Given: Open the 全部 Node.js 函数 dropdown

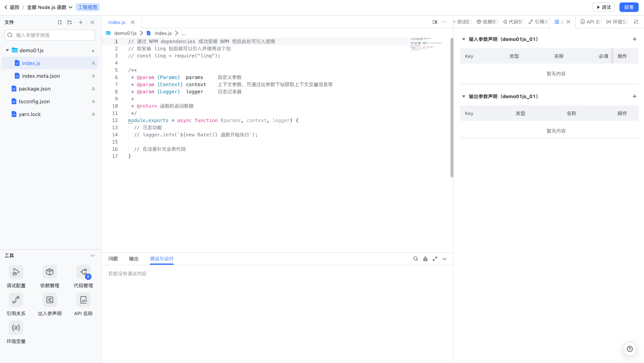Looking at the screenshot, I should coord(50,7).
